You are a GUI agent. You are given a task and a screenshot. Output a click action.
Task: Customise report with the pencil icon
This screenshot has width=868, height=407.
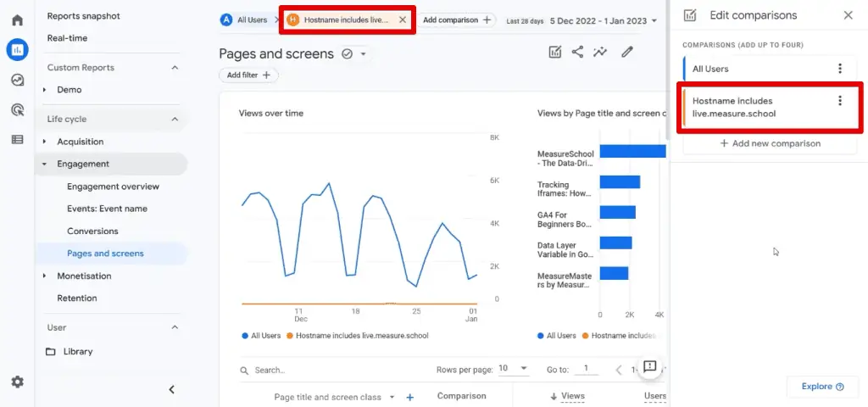pos(626,52)
